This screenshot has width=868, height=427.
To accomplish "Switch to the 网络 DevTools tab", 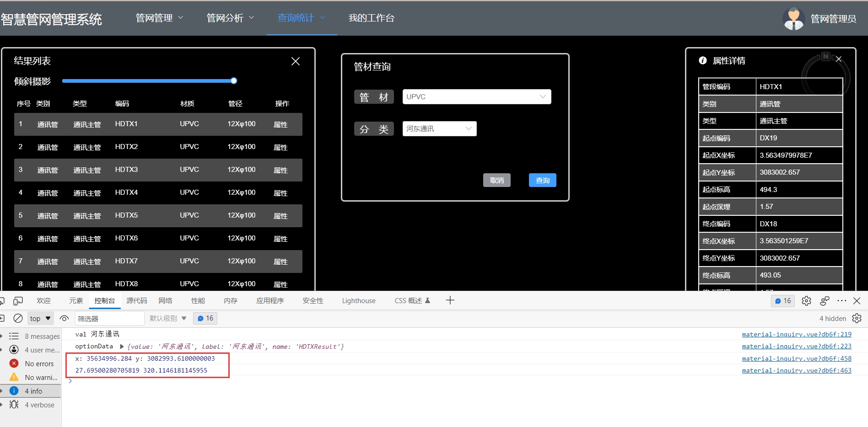I will (165, 301).
